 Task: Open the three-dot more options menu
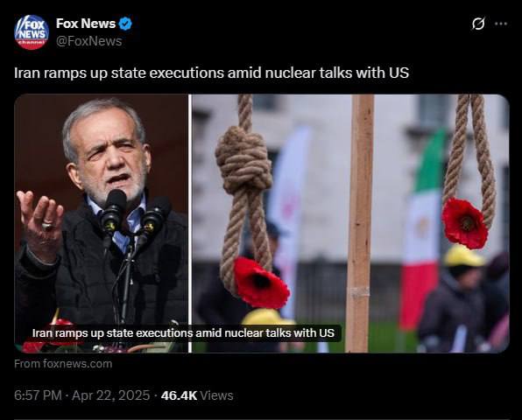501,24
